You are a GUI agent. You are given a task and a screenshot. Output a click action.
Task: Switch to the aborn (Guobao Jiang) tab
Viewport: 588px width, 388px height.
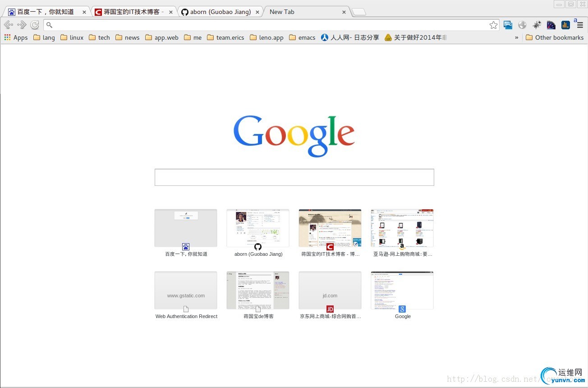point(220,12)
